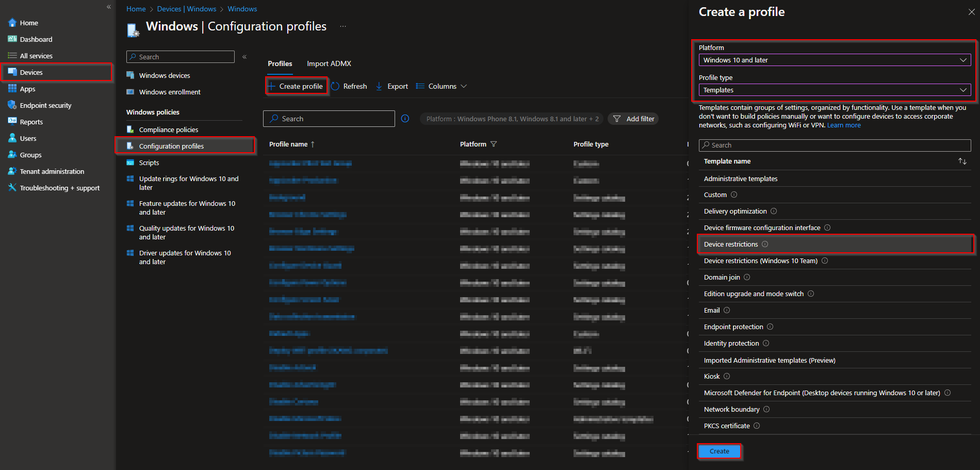Image resolution: width=980 pixels, height=470 pixels.
Task: Select the Profiles tab
Action: [279, 63]
